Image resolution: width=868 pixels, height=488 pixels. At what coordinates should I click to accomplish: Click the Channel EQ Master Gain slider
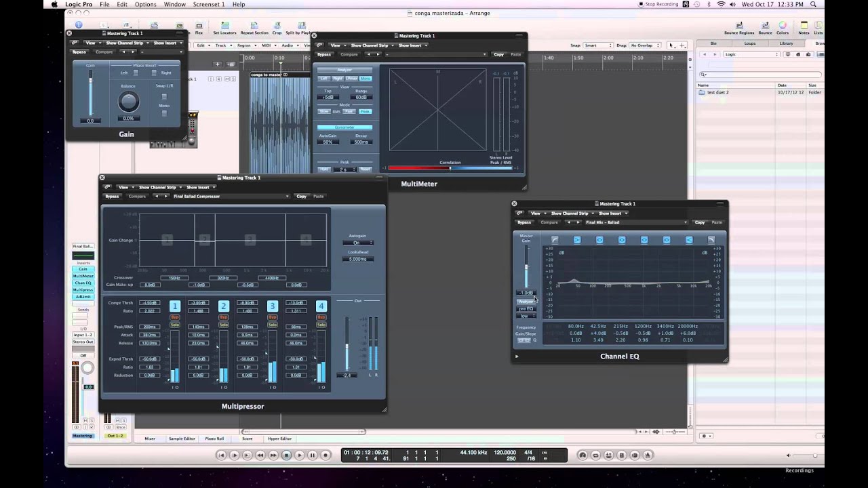526,267
